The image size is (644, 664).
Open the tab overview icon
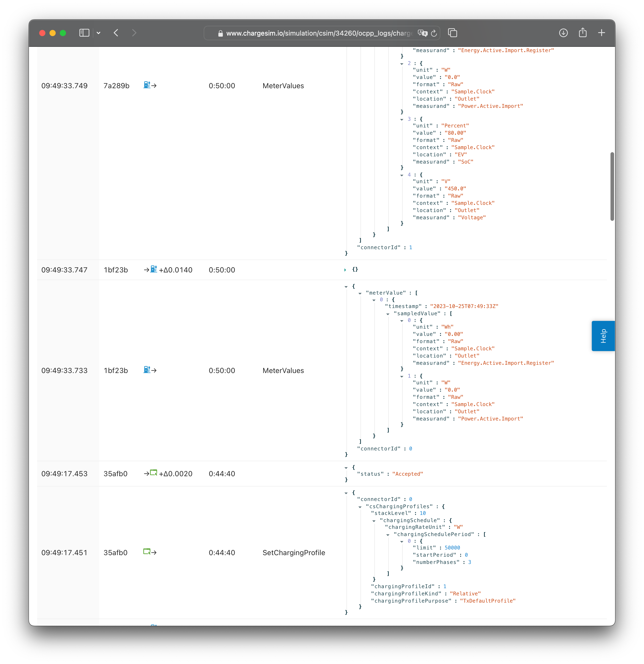(452, 33)
